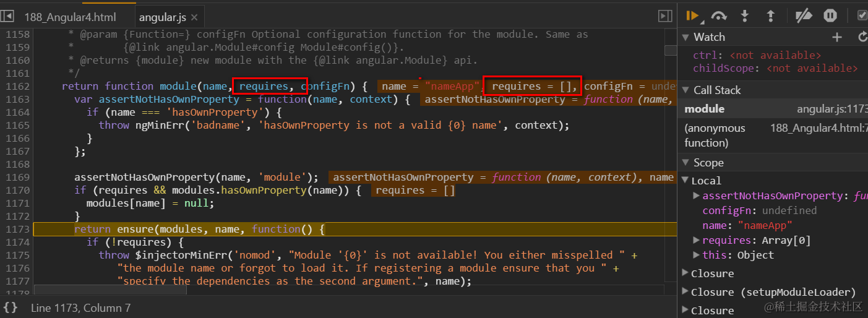
Task: Step into the next function call
Action: coord(745,15)
